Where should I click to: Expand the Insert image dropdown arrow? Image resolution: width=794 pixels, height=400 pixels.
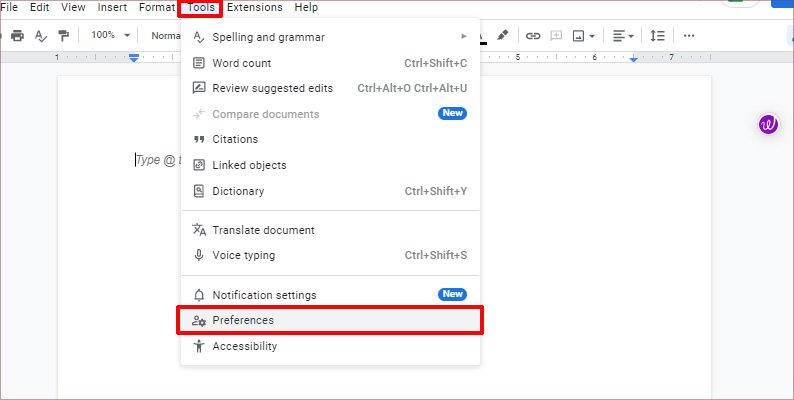(592, 36)
